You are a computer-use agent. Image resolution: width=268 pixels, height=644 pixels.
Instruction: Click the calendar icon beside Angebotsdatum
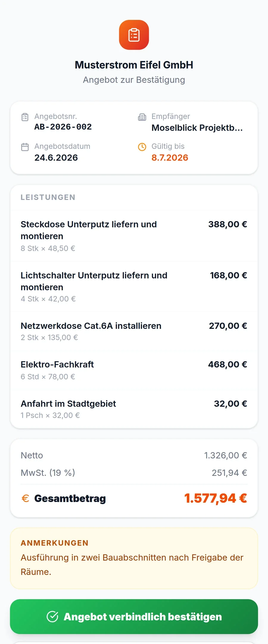click(x=25, y=147)
